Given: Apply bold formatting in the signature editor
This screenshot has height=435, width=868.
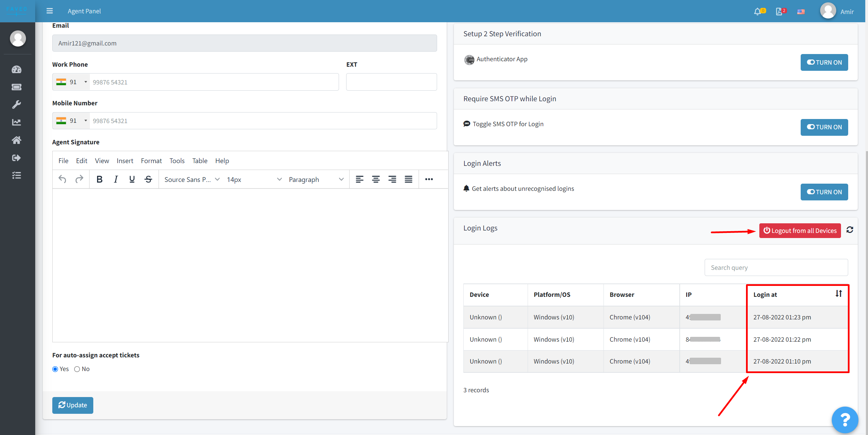Looking at the screenshot, I should (x=99, y=179).
